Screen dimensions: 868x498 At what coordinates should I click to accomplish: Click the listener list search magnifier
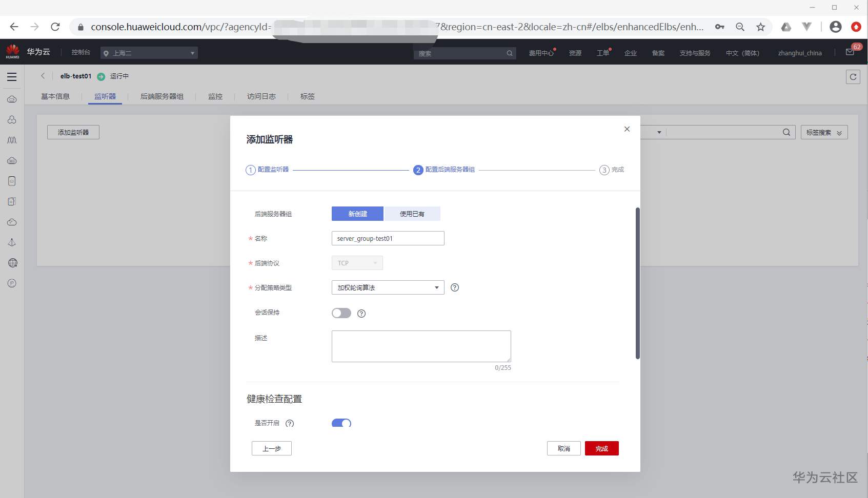pyautogui.click(x=786, y=132)
